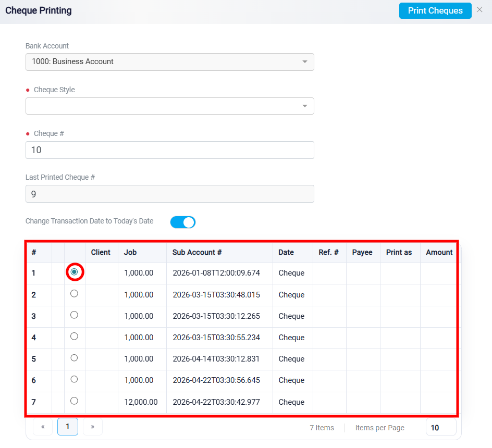Select radio button for row 2
The image size is (492, 448).
click(74, 294)
